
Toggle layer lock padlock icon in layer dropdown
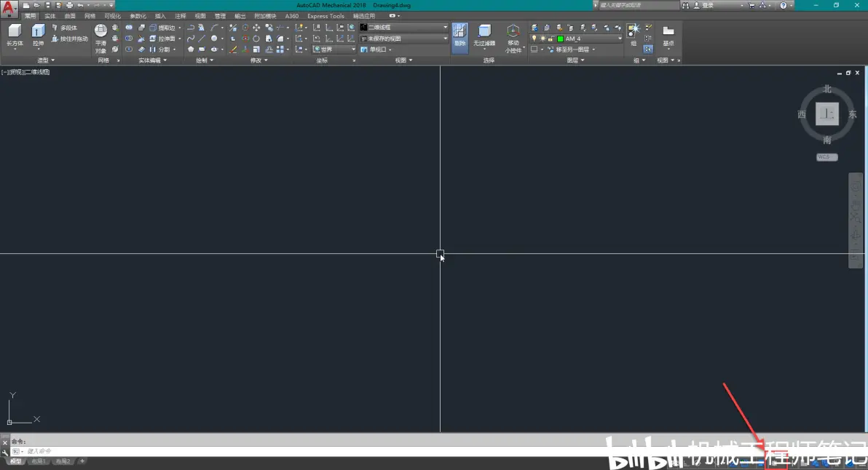tap(551, 39)
